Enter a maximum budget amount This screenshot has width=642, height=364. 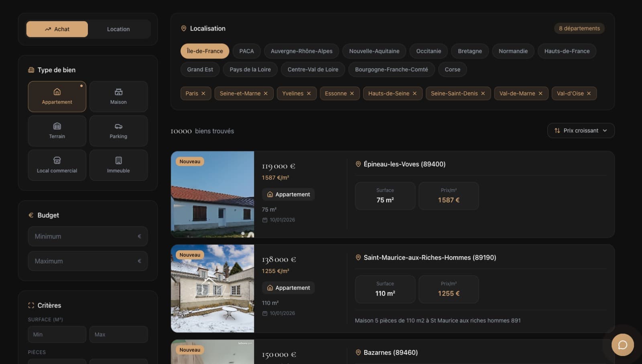(87, 261)
